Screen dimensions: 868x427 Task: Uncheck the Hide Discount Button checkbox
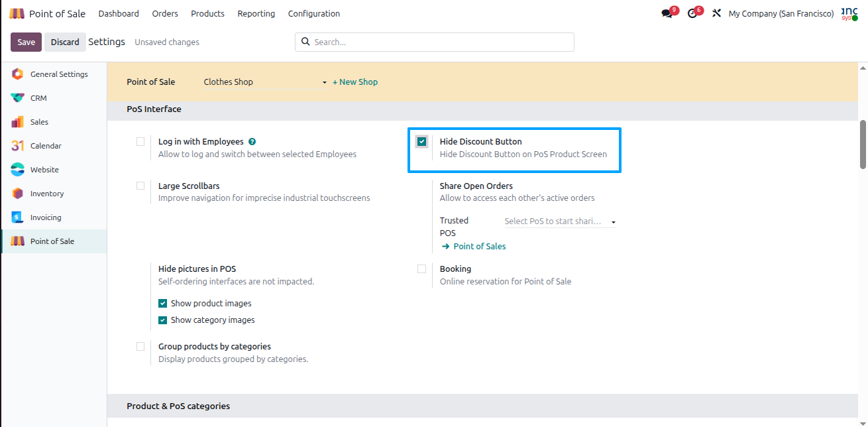point(422,141)
